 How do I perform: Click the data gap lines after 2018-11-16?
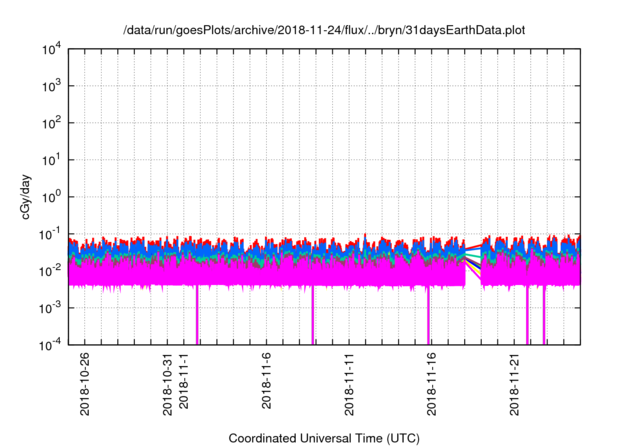pos(473,261)
